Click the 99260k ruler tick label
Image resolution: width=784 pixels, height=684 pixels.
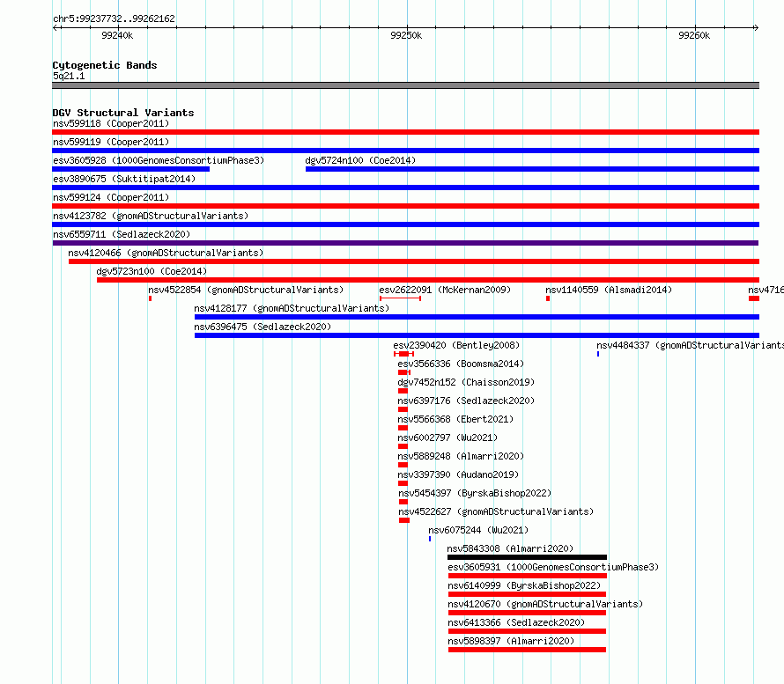(694, 35)
